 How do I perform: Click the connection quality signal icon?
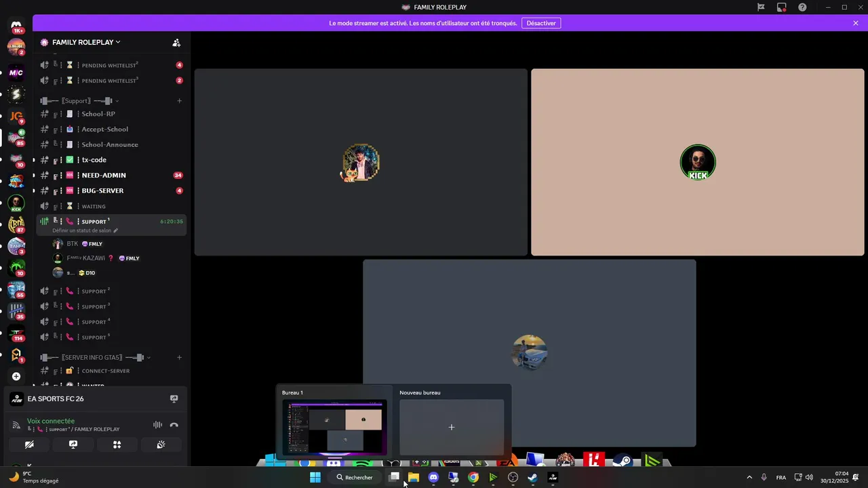(16, 425)
